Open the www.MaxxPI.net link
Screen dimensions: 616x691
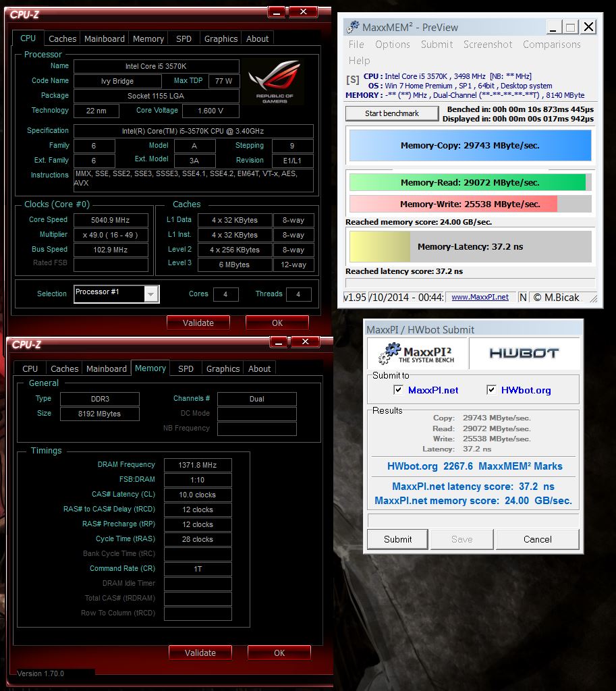click(480, 298)
